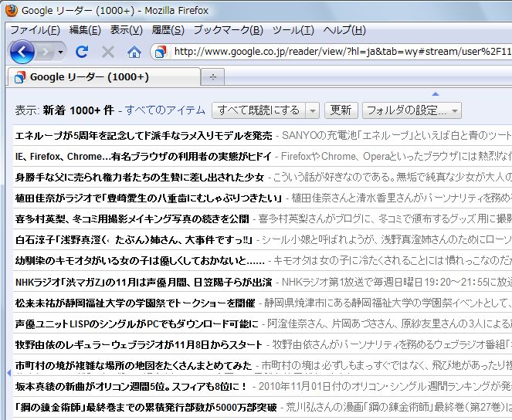512x420 pixels.
Task: Open the 幼馴染のキモオタがいる article row
Action: (x=263, y=261)
